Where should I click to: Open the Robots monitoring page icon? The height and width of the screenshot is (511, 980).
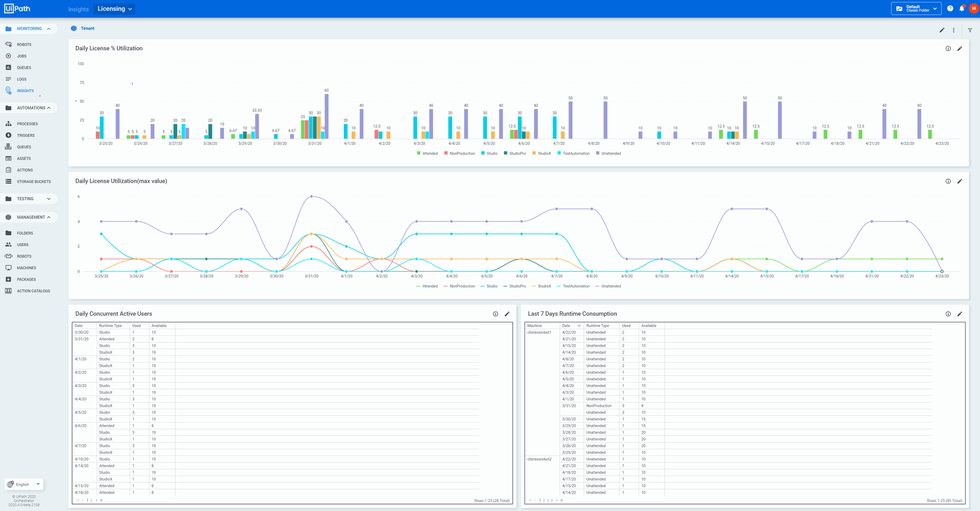[x=8, y=44]
